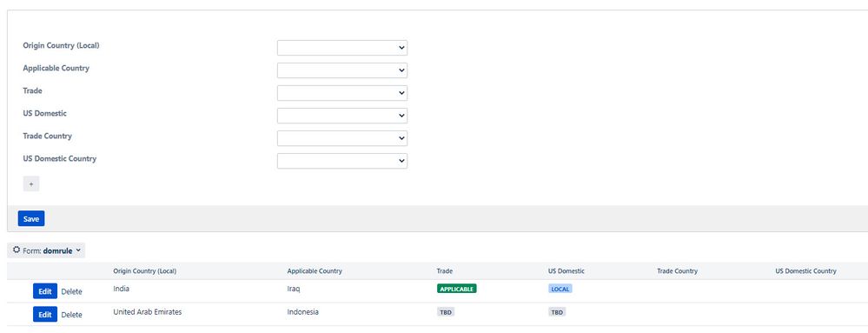868x333 pixels.
Task: Click the plus add-row button
Action: 31,184
